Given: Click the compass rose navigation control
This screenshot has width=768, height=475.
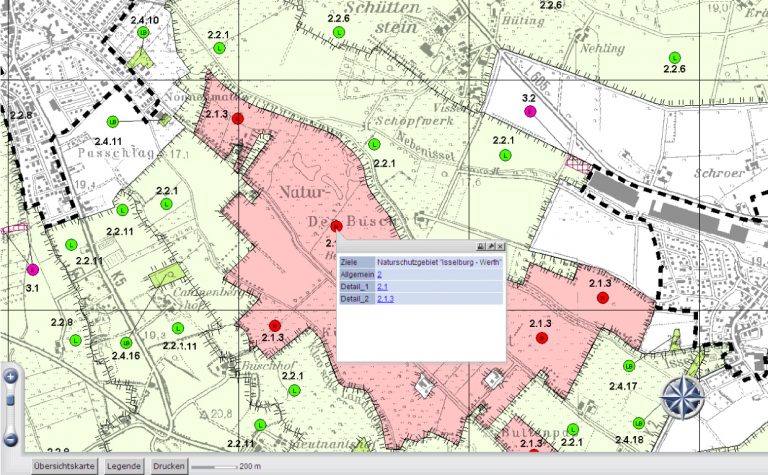Looking at the screenshot, I should (682, 397).
